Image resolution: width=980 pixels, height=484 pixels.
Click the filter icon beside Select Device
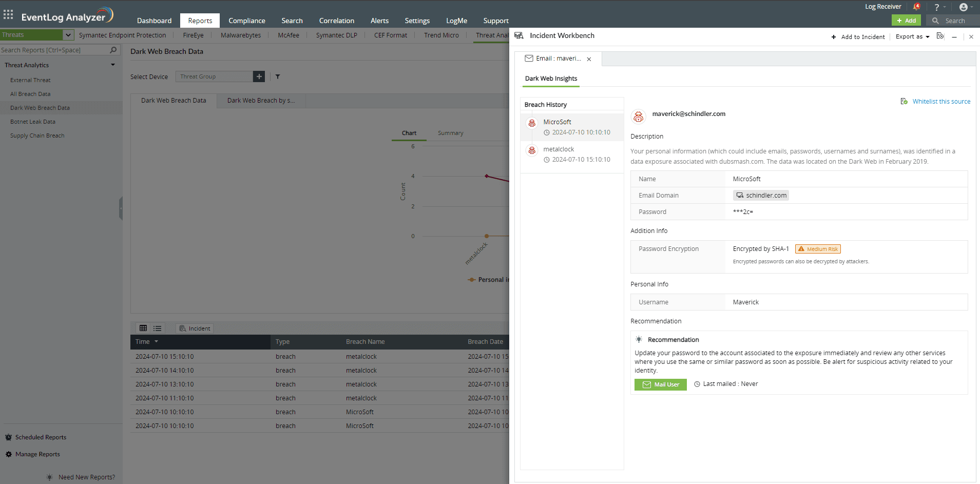click(277, 76)
